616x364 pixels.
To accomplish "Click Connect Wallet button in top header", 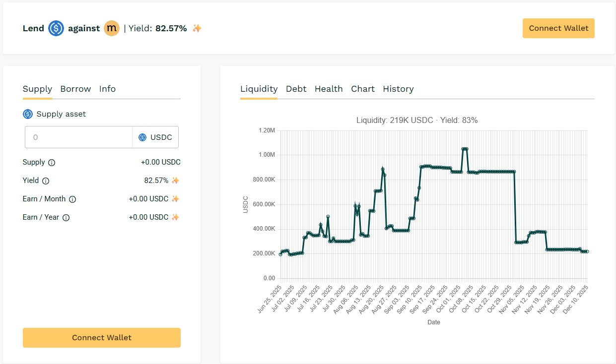I will click(x=558, y=28).
